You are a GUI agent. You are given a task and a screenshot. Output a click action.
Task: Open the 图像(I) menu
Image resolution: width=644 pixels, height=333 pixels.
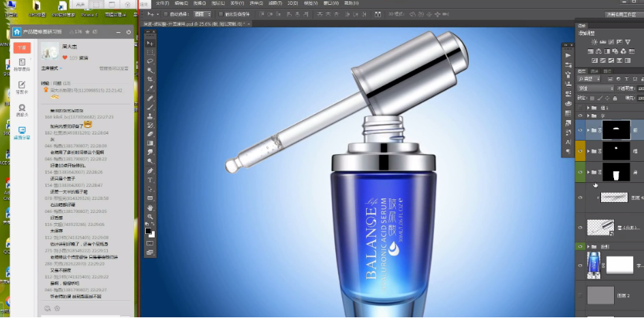(200, 3)
